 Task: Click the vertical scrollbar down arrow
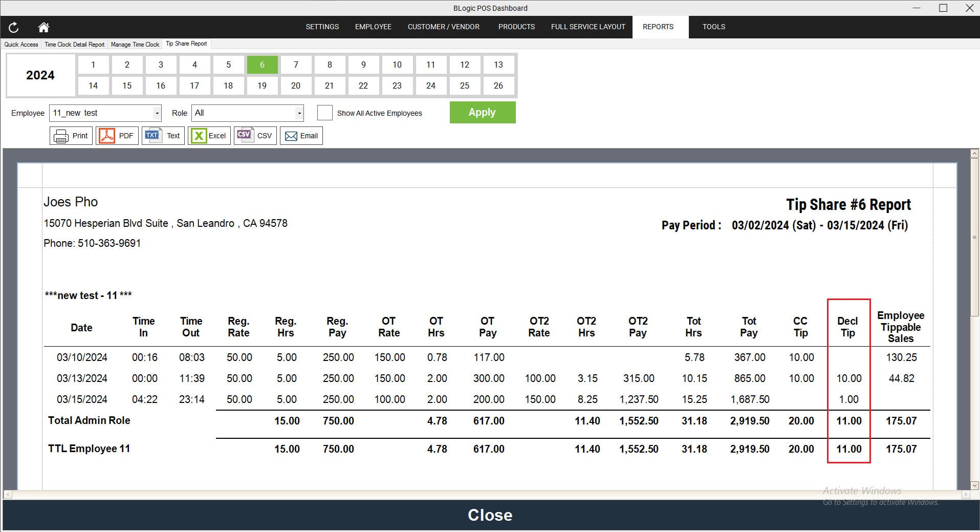click(x=974, y=485)
